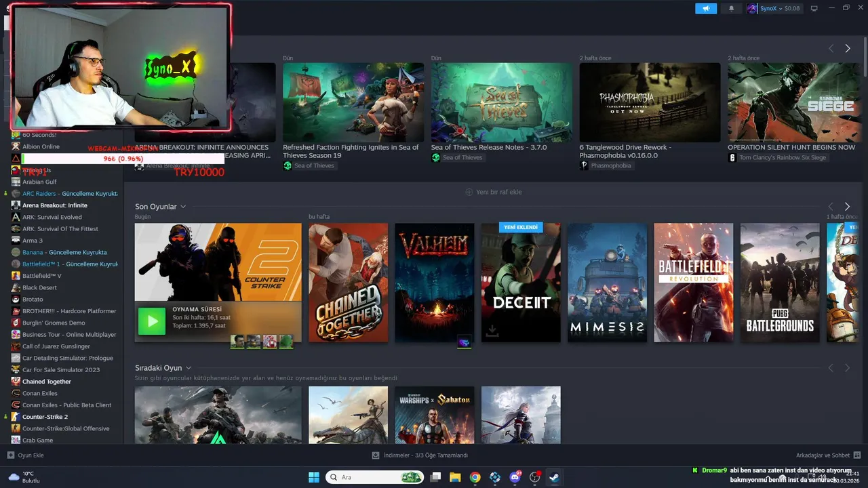This screenshot has width=868, height=488.
Task: Open the weather widget showing 10°C
Action: [24, 477]
